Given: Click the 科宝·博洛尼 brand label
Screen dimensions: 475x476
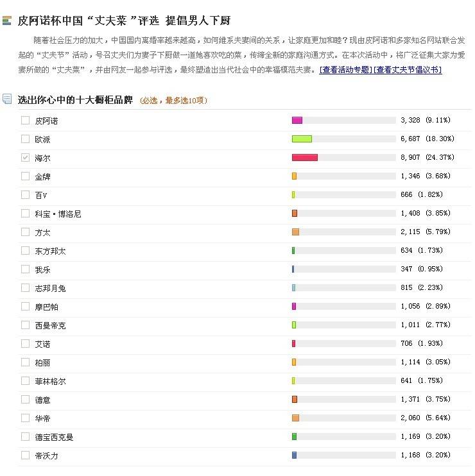Looking at the screenshot, I should pyautogui.click(x=58, y=214).
